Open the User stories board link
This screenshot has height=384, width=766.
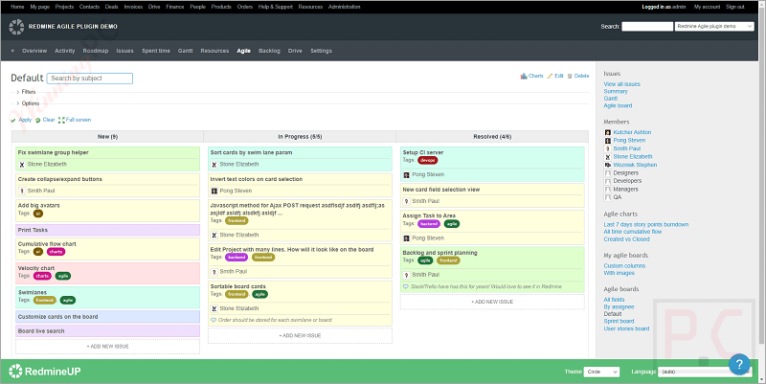(626, 329)
